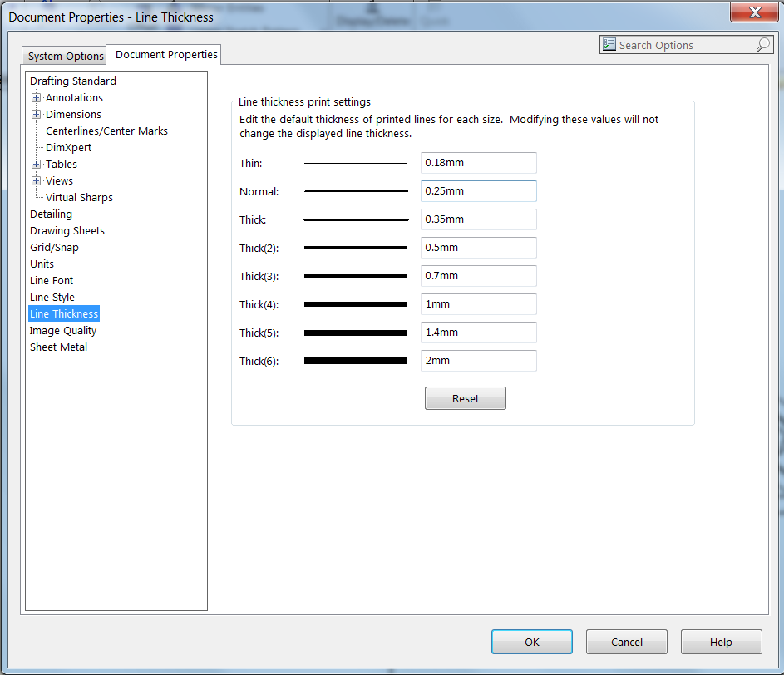Select Sheet Metal in the tree
Screen dimensions: 784x675
click(x=58, y=347)
